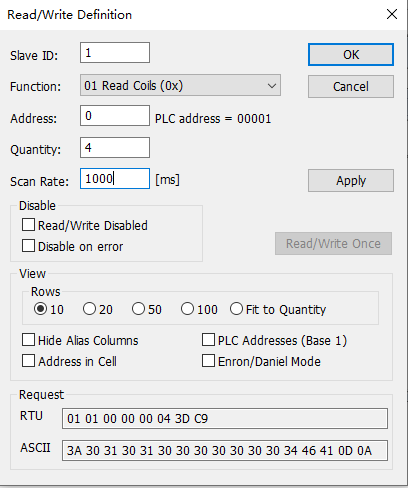The image size is (408, 488).
Task: Cancel the Read/Write Definition dialog
Action: [351, 86]
